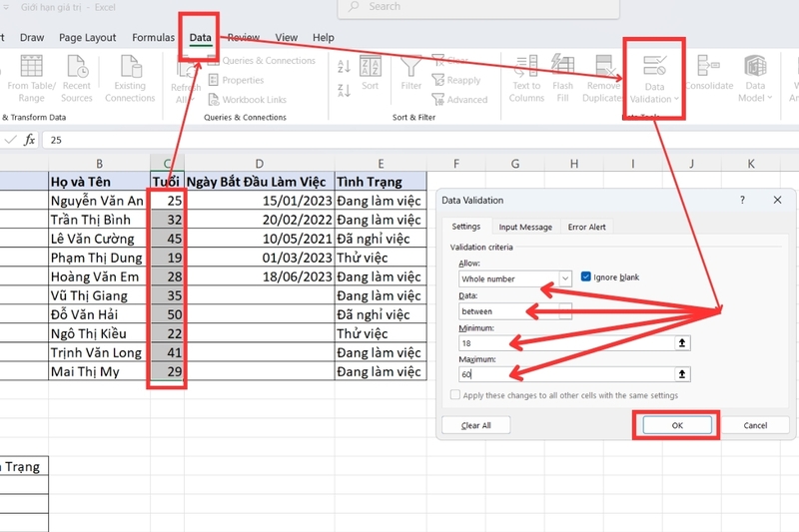The width and height of the screenshot is (799, 532).
Task: Select date cell 10/05/2021
Action: click(x=260, y=239)
